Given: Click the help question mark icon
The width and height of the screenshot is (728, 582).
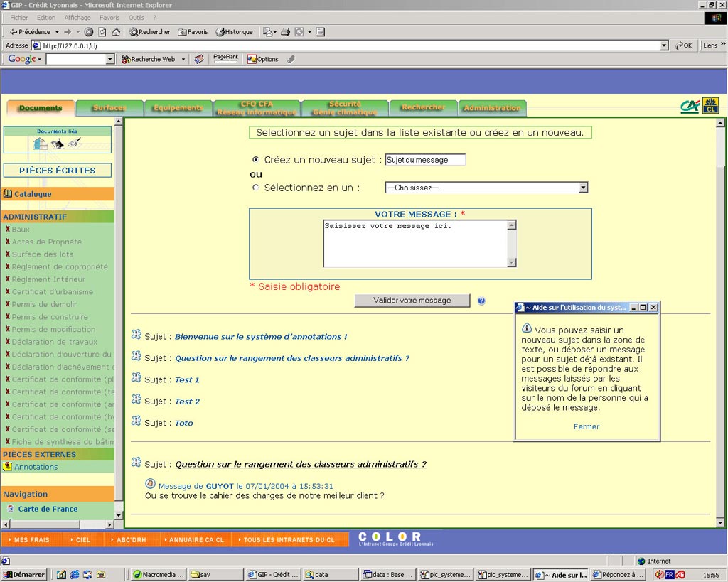Looking at the screenshot, I should [481, 301].
